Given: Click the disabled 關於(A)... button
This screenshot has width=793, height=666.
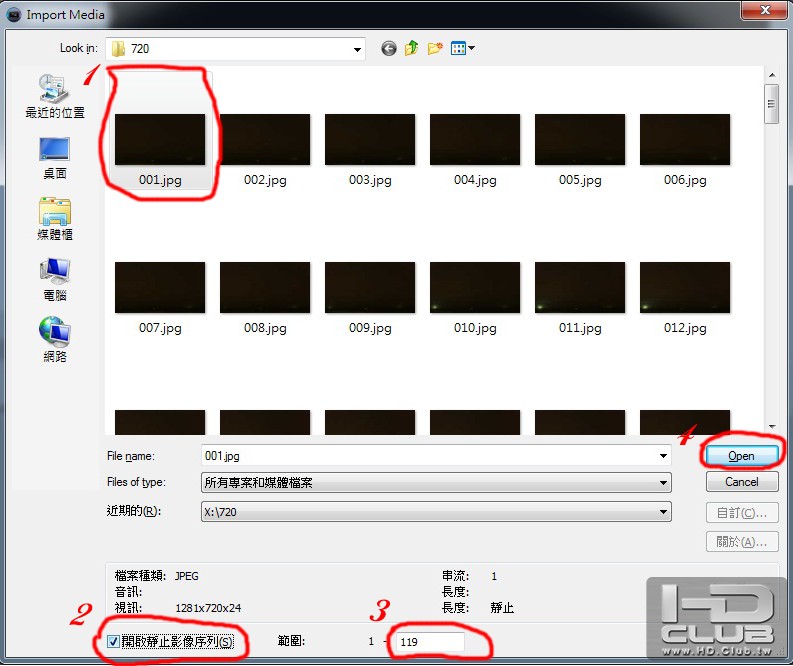Looking at the screenshot, I should click(741, 542).
